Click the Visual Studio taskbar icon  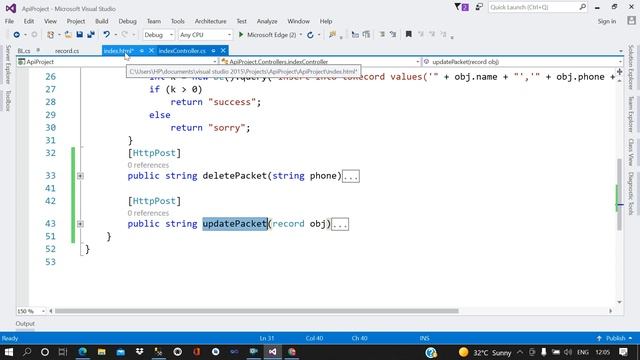click(273, 352)
